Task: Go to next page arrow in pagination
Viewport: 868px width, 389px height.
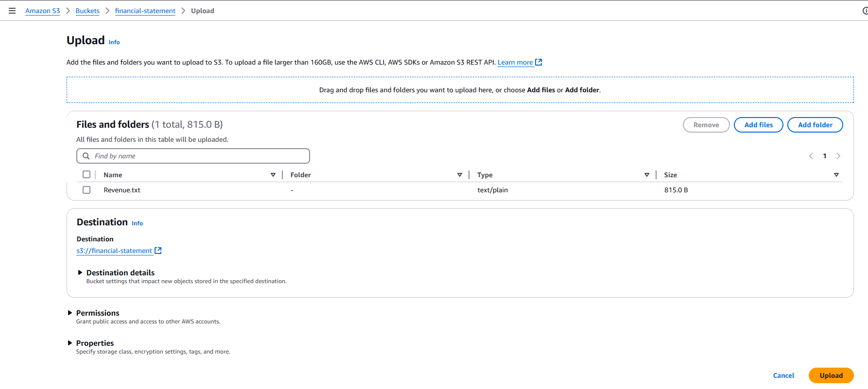Action: (x=838, y=156)
